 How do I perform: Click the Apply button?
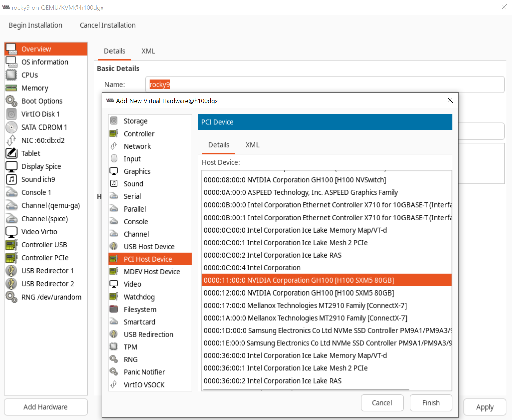485,407
